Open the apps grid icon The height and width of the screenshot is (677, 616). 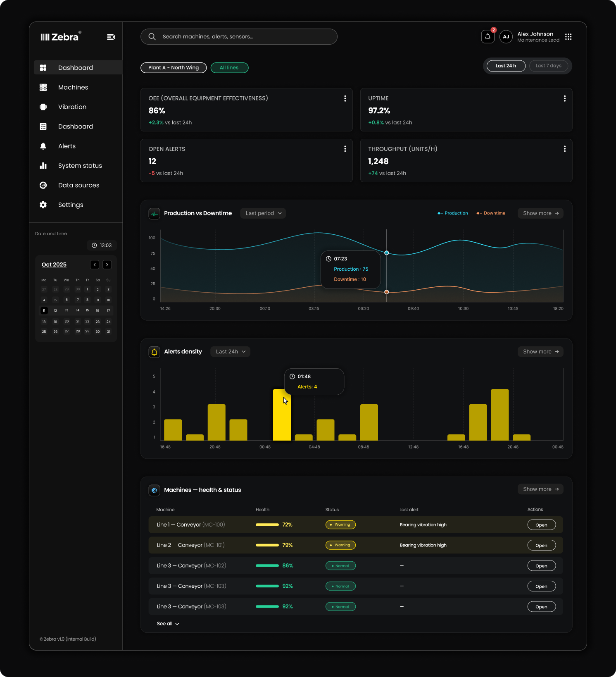click(568, 37)
